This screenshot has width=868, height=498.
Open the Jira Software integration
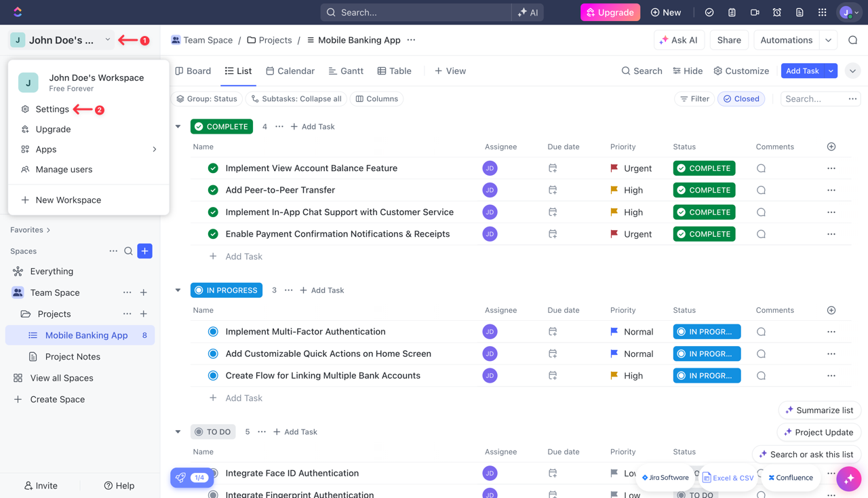665,477
